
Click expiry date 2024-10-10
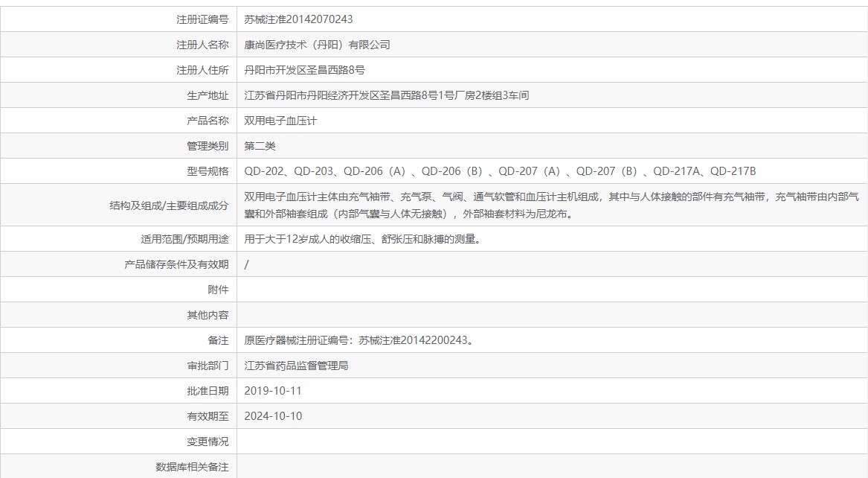(273, 416)
